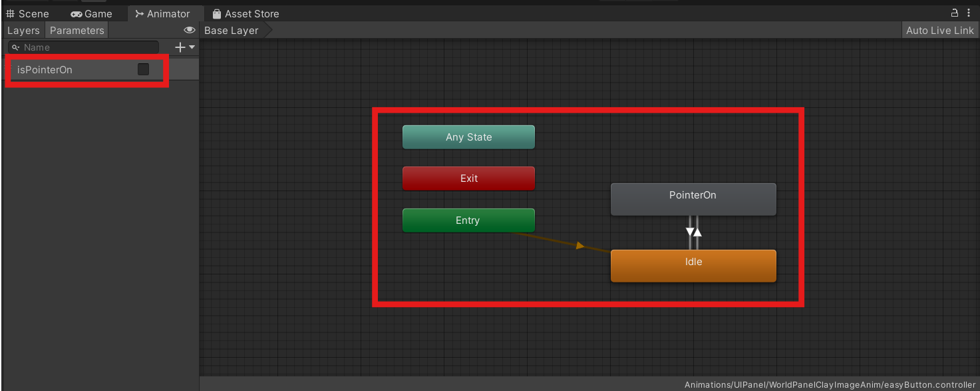Select the Entry to Idle transition arrow

coord(579,246)
